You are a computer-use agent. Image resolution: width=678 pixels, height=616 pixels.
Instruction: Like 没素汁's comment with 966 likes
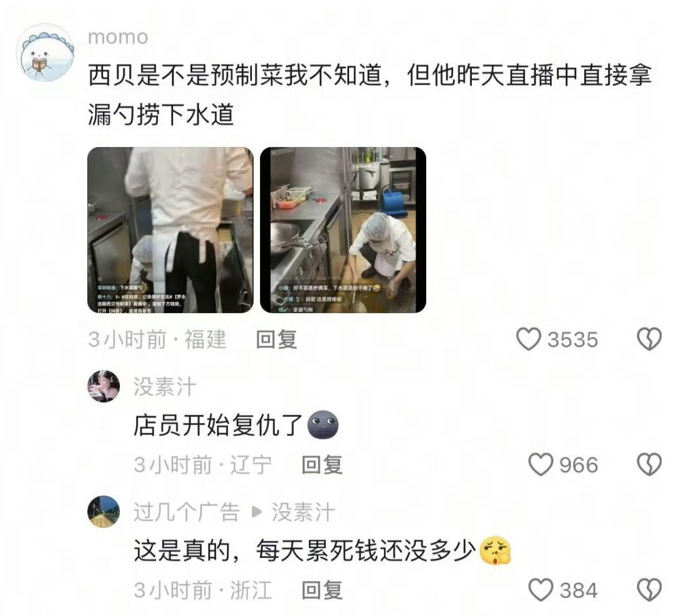(x=541, y=465)
